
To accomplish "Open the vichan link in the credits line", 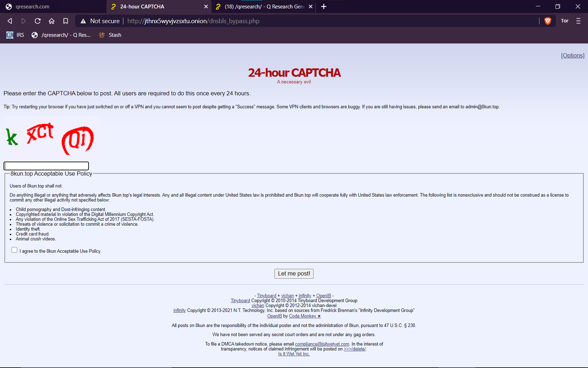I will click(287, 296).
